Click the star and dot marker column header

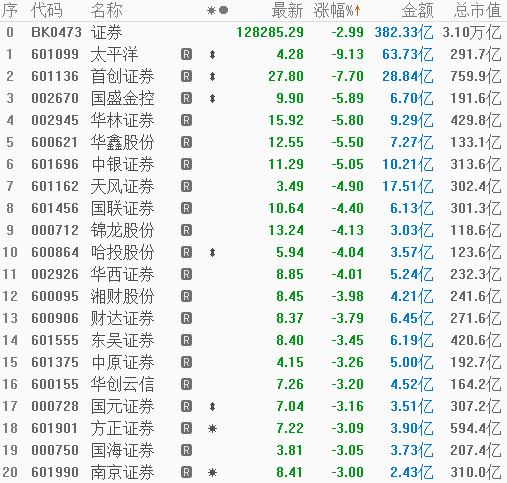(217, 10)
